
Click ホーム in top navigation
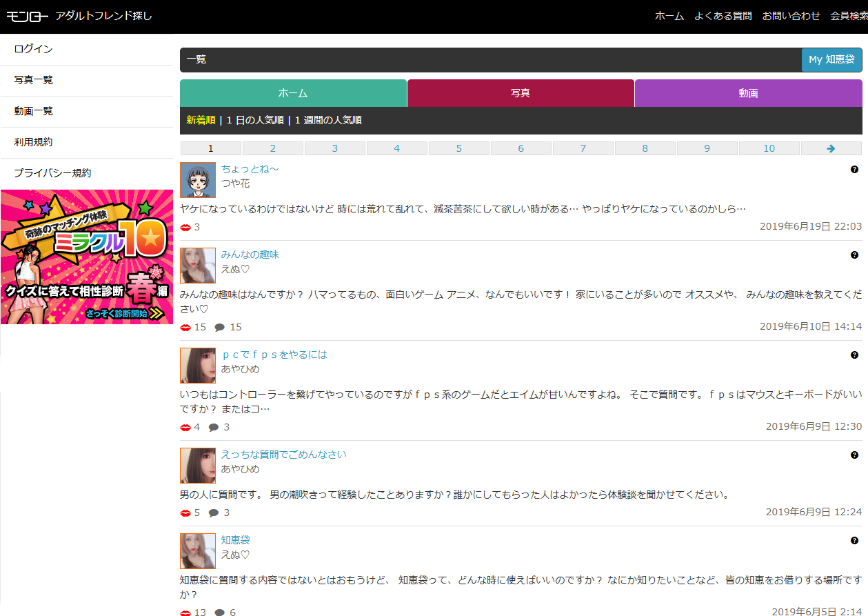(x=669, y=16)
